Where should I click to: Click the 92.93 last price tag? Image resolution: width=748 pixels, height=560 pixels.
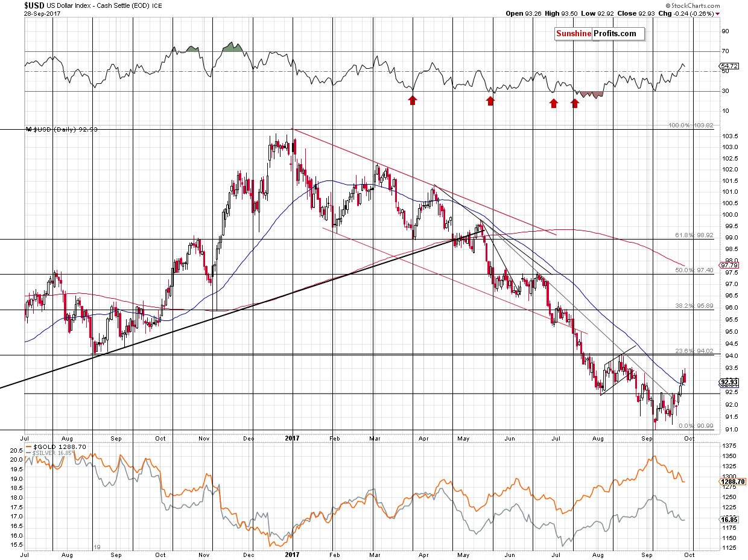pos(729,382)
